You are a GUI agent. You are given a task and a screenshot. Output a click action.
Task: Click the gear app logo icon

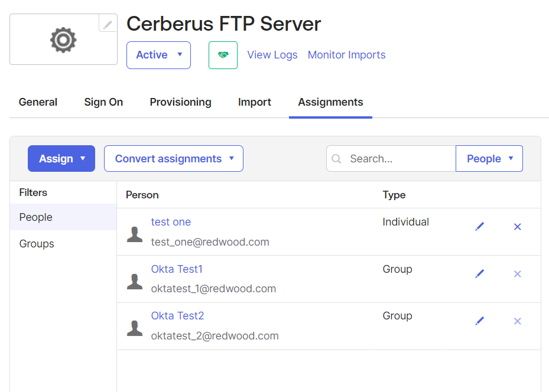(x=63, y=40)
